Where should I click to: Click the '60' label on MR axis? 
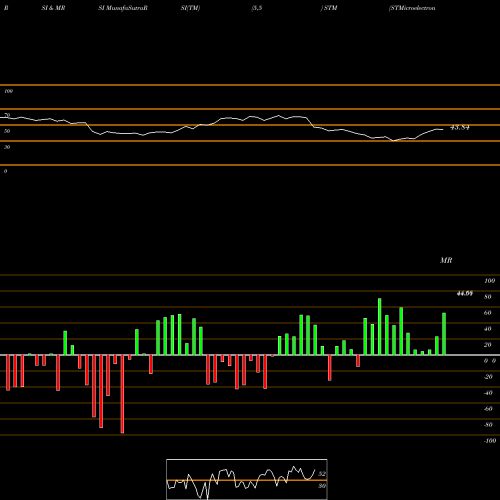[488, 313]
